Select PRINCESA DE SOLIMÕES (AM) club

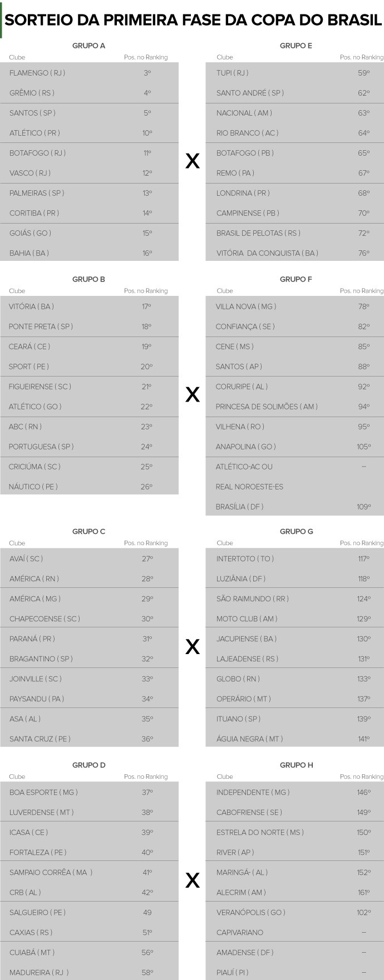pyautogui.click(x=267, y=407)
